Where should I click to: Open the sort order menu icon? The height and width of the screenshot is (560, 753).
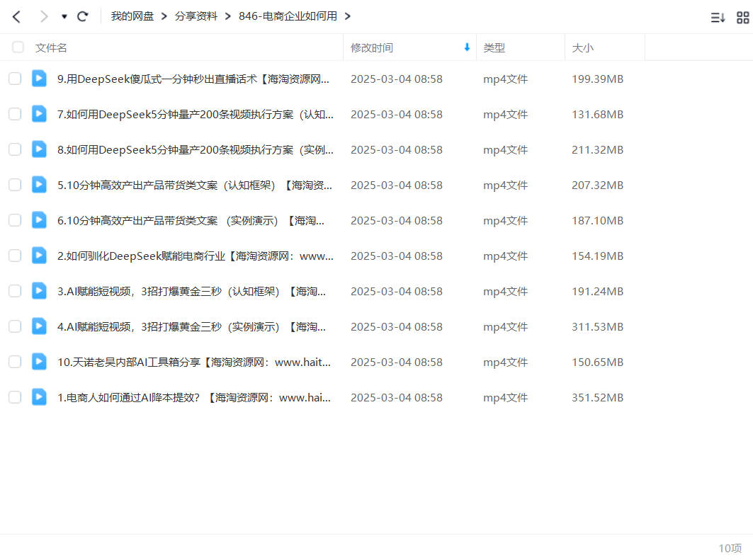(718, 18)
